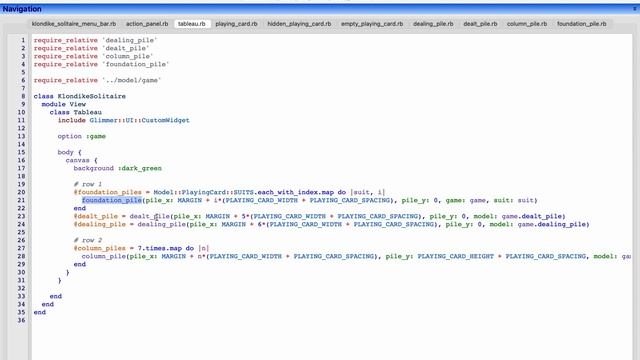Image resolution: width=640 pixels, height=360 pixels.
Task: Click 'Model::PlayingCard::SUITS' on line 20
Action: 203,192
